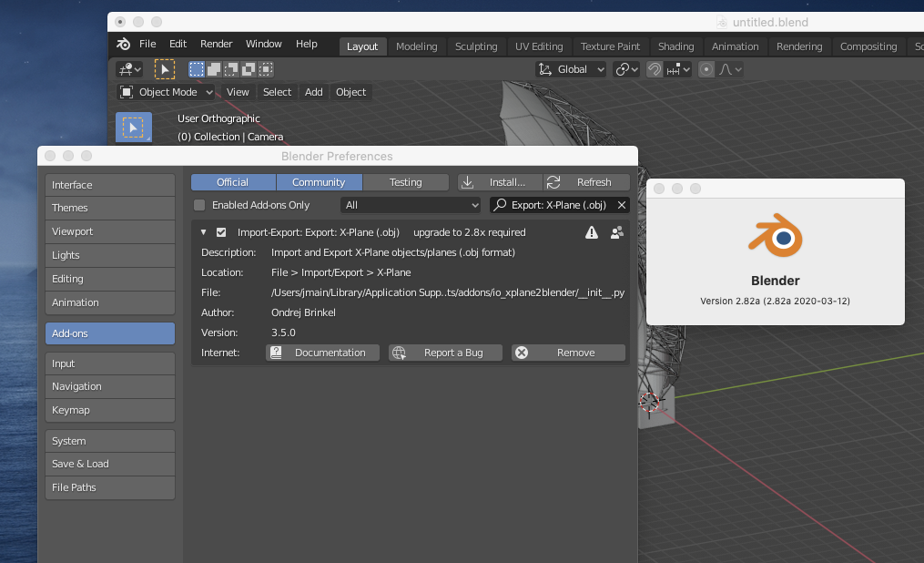The height and width of the screenshot is (563, 924).
Task: Open the add-on Documentation
Action: [x=322, y=353]
